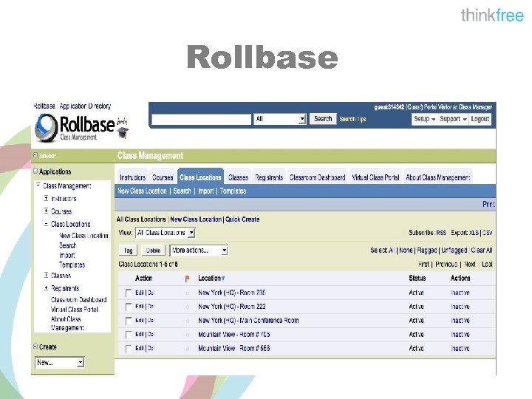Open the View All Class Locations dropdown
Screen dimensions: 532x399
tap(166, 233)
